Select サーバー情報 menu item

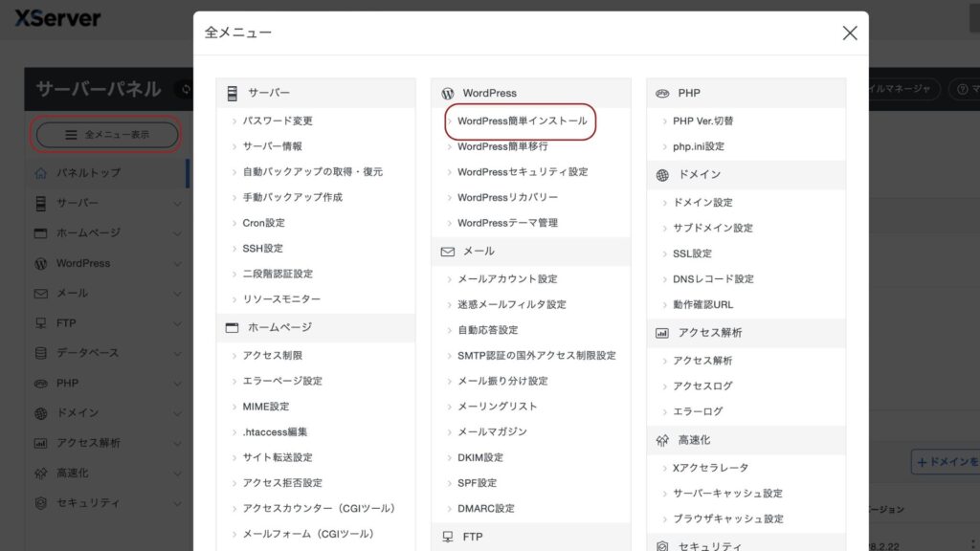tap(273, 146)
